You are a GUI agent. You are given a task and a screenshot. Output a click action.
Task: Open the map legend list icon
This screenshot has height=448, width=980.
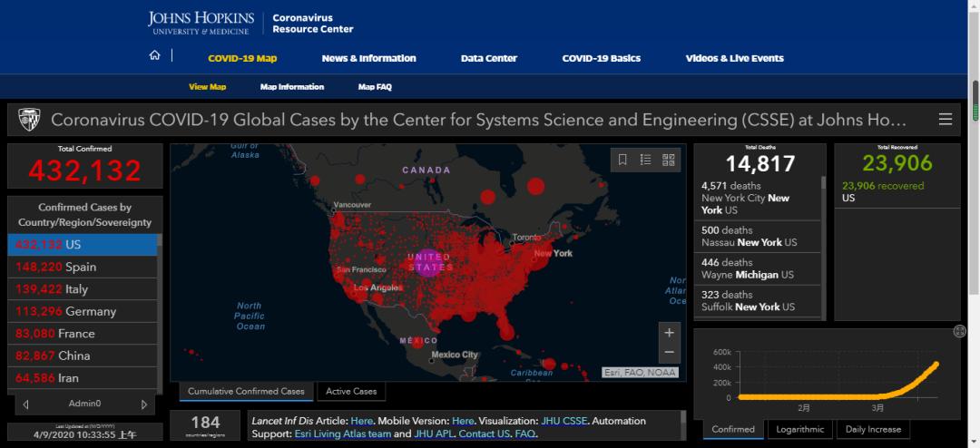646,160
